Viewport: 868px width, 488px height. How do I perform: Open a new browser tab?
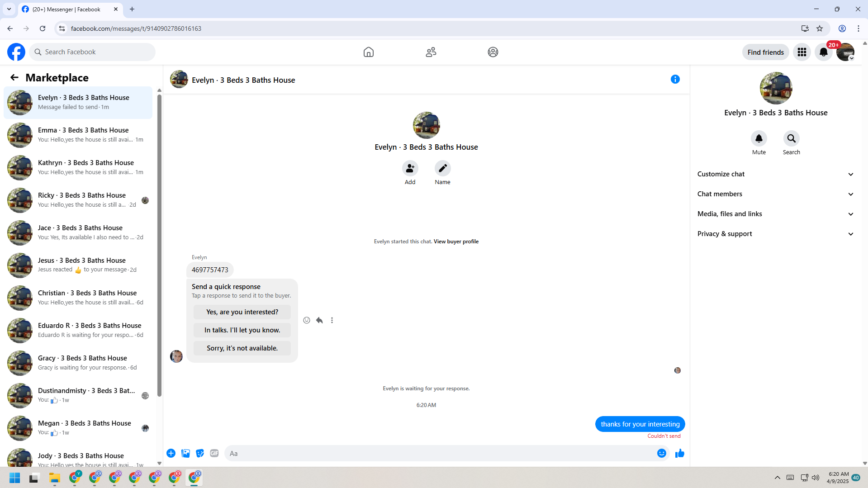click(132, 9)
